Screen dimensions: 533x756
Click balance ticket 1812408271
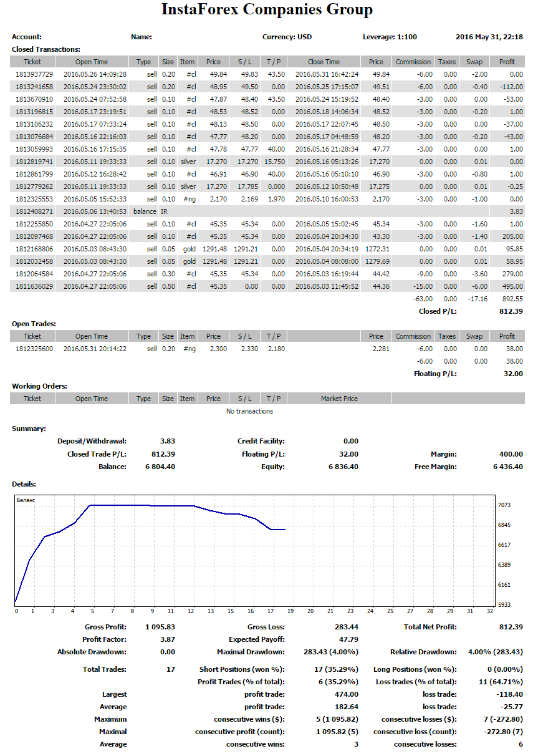(x=34, y=211)
